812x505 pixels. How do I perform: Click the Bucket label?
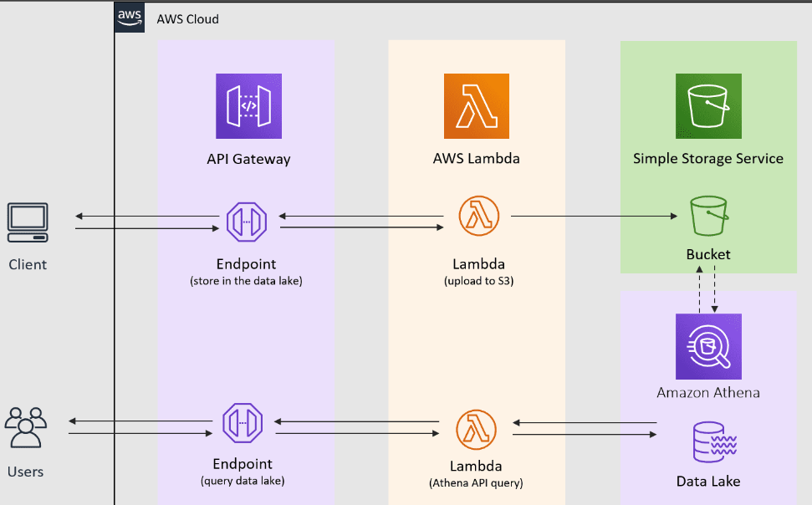click(708, 254)
